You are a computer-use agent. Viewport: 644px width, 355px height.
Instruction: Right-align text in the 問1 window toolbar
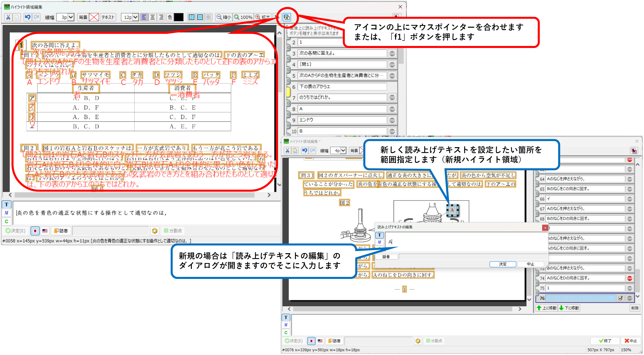161,17
